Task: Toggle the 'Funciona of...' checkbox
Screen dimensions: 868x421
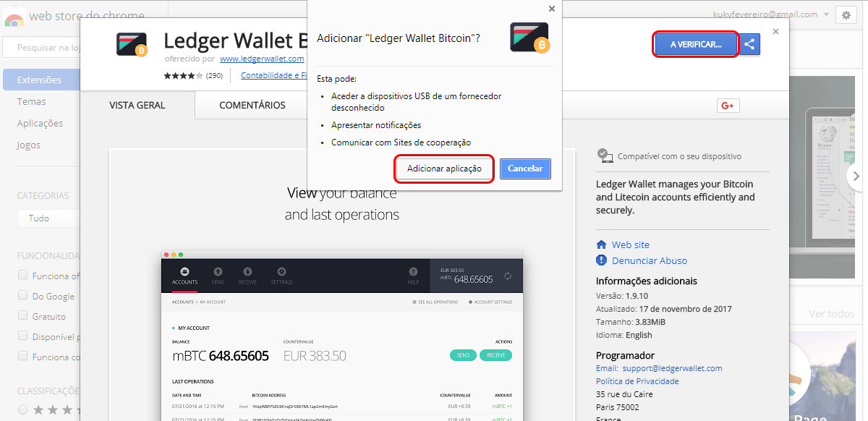Action: 22,275
